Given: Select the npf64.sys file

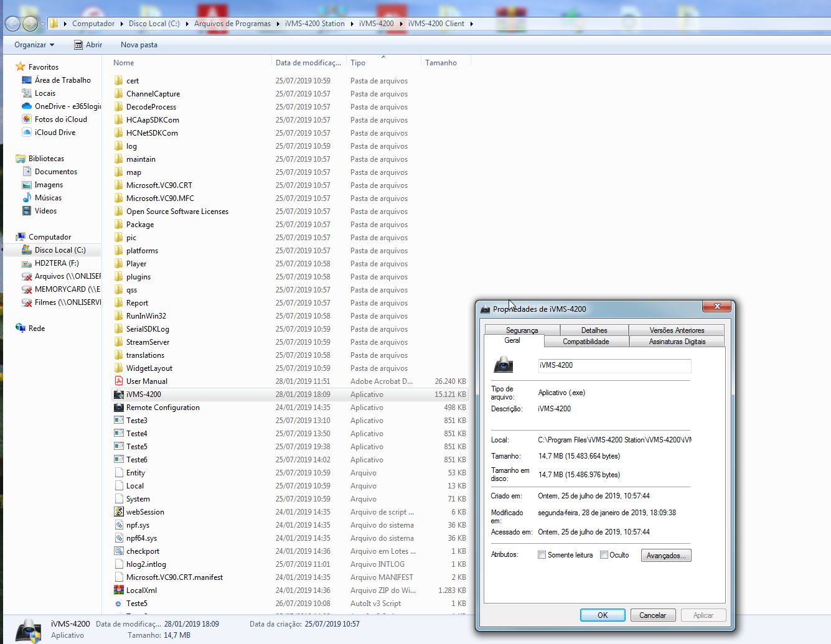Looking at the screenshot, I should pos(141,538).
